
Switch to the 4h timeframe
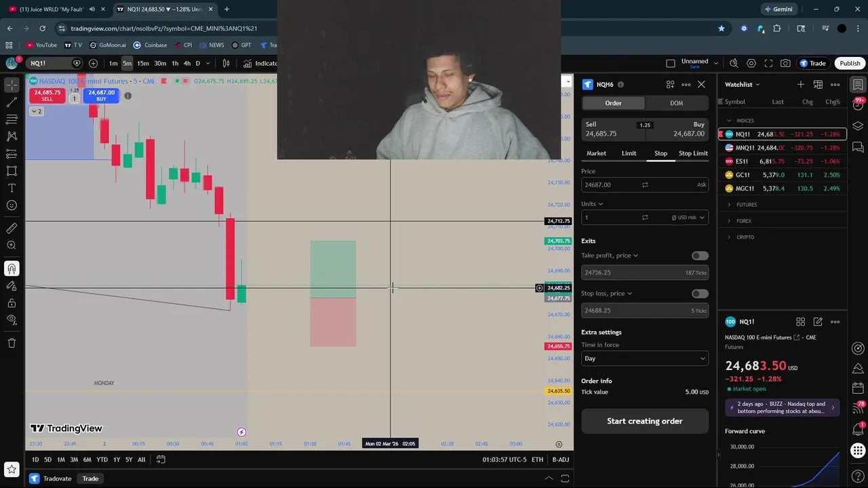186,63
